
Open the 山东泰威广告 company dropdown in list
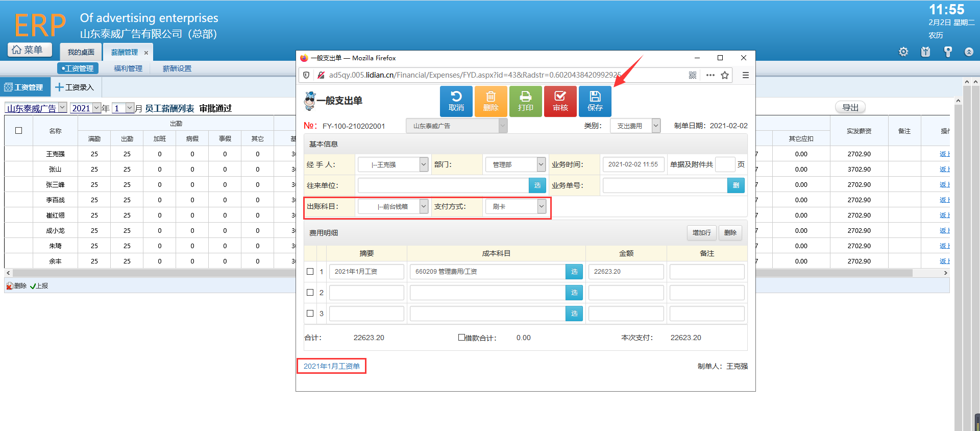coord(36,108)
